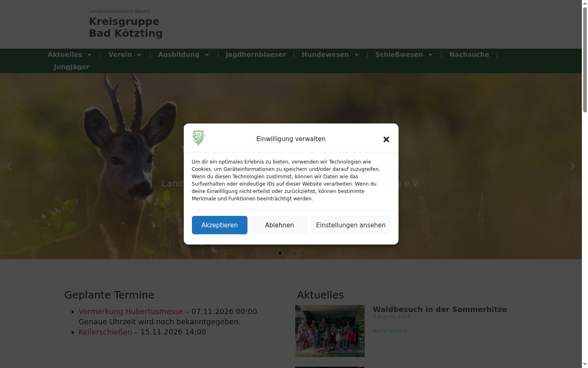Image resolution: width=588 pixels, height=368 pixels.
Task: Open the Aktuelles menu item
Action: tap(65, 55)
